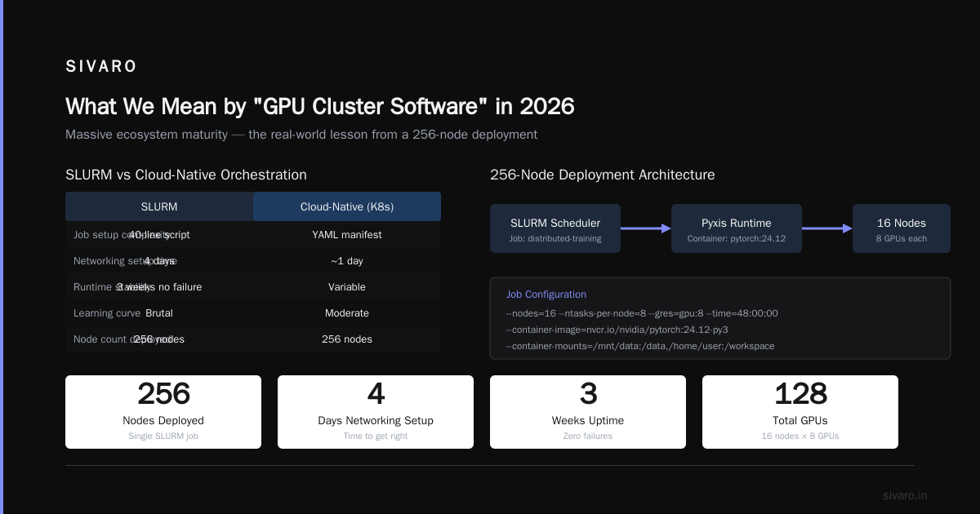
Task: Click the "4 days" SLURM networking cell
Action: (x=159, y=261)
